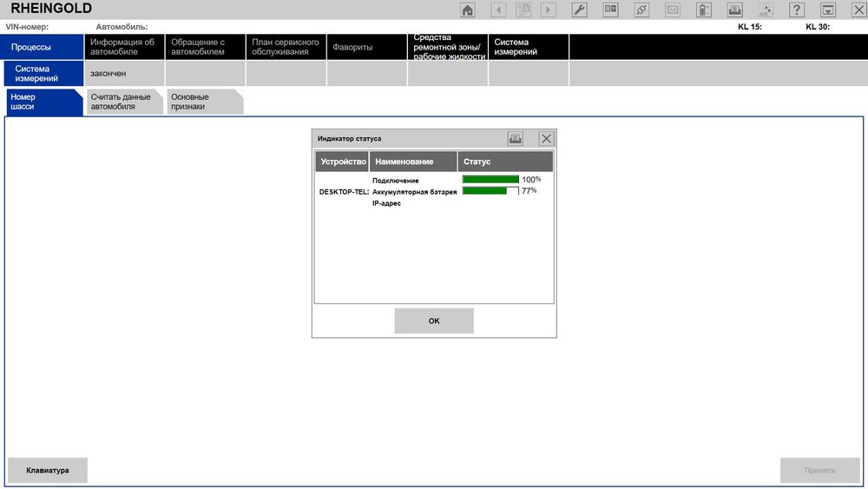Click the закончен status cell
The image size is (868, 489).
pos(124,74)
